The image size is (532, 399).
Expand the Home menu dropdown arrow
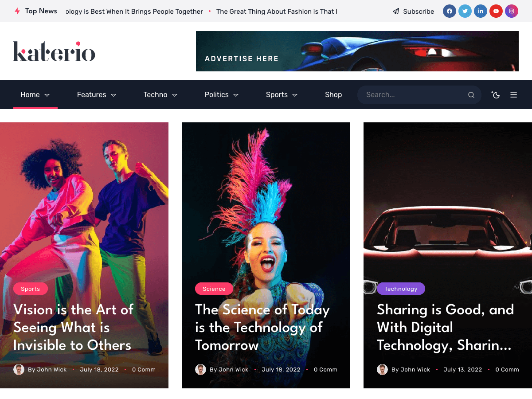47,95
